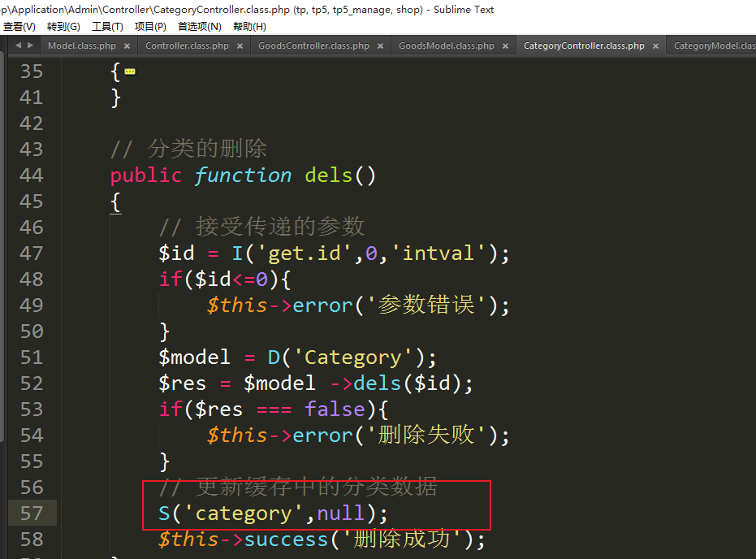Open the 工具(T) menu
Viewport: 756px width, 559px height.
pyautogui.click(x=107, y=27)
